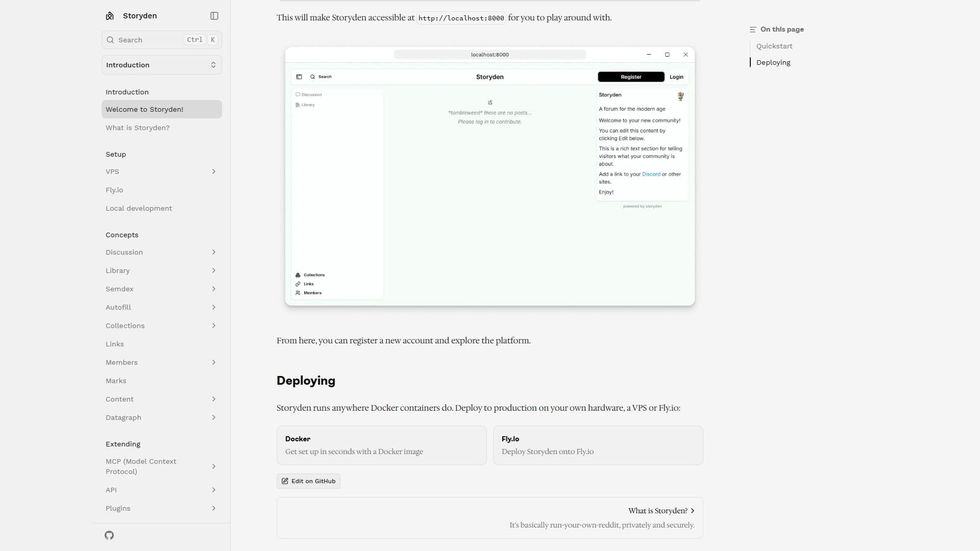Screen dimensions: 980x551
Task: Click the On this page list icon
Action: click(x=753, y=30)
